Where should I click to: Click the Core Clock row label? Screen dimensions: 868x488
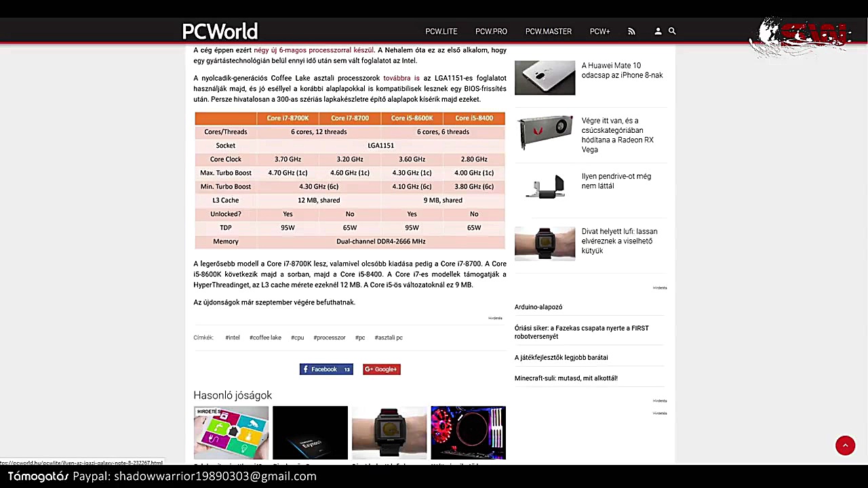click(226, 159)
